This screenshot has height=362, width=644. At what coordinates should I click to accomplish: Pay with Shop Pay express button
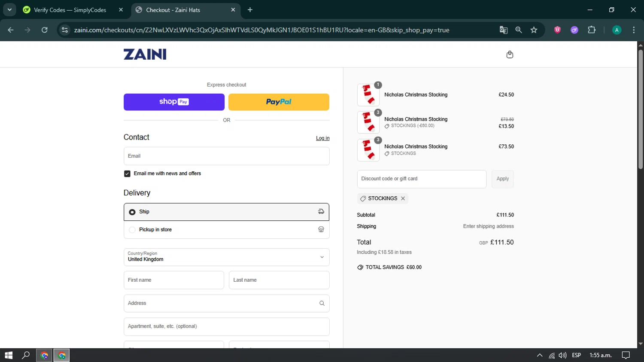point(174,102)
